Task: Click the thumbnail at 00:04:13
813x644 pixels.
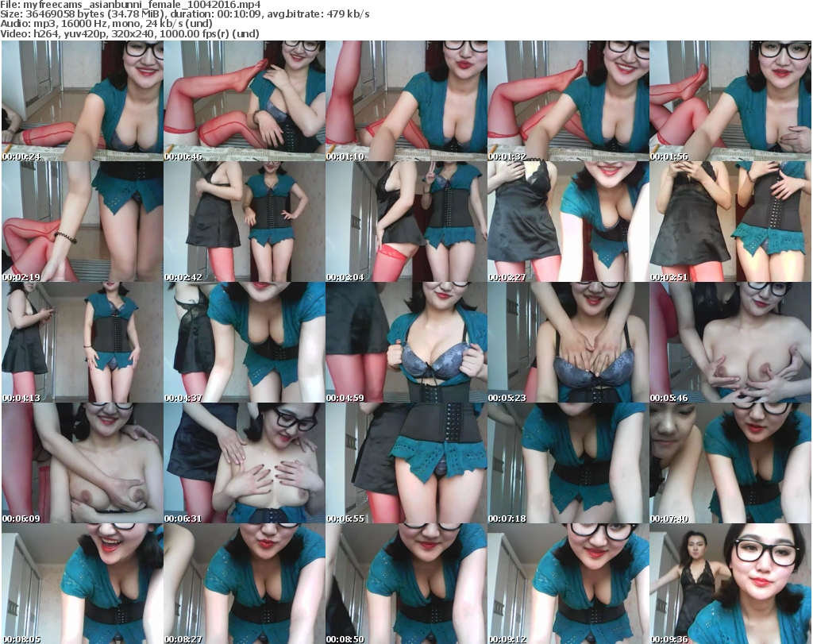Action: (x=82, y=342)
